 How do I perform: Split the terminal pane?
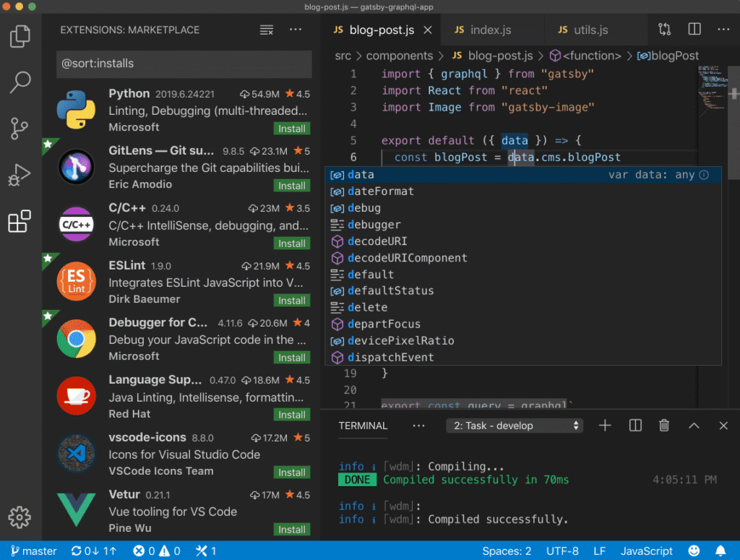tap(634, 426)
